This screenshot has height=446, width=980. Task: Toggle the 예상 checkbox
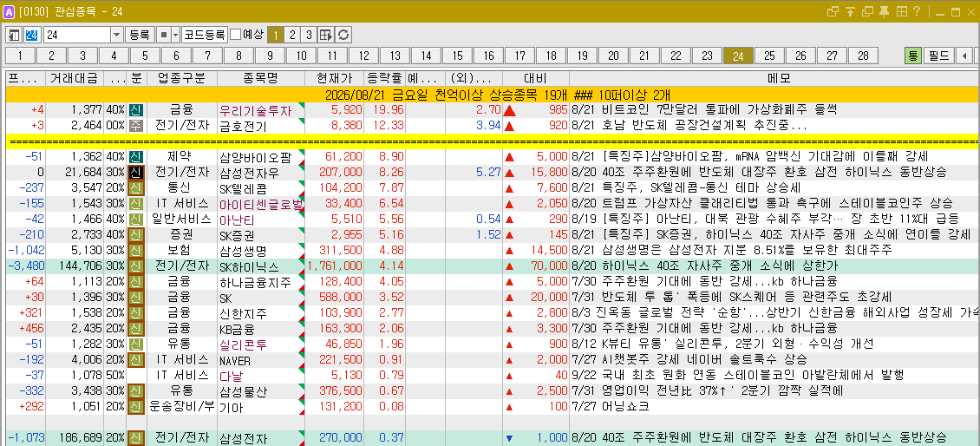pyautogui.click(x=235, y=35)
